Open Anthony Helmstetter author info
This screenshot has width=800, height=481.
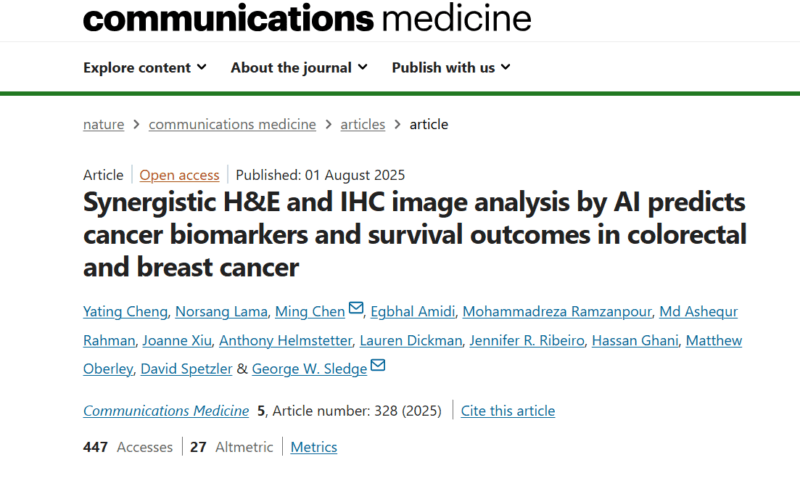tap(286, 341)
